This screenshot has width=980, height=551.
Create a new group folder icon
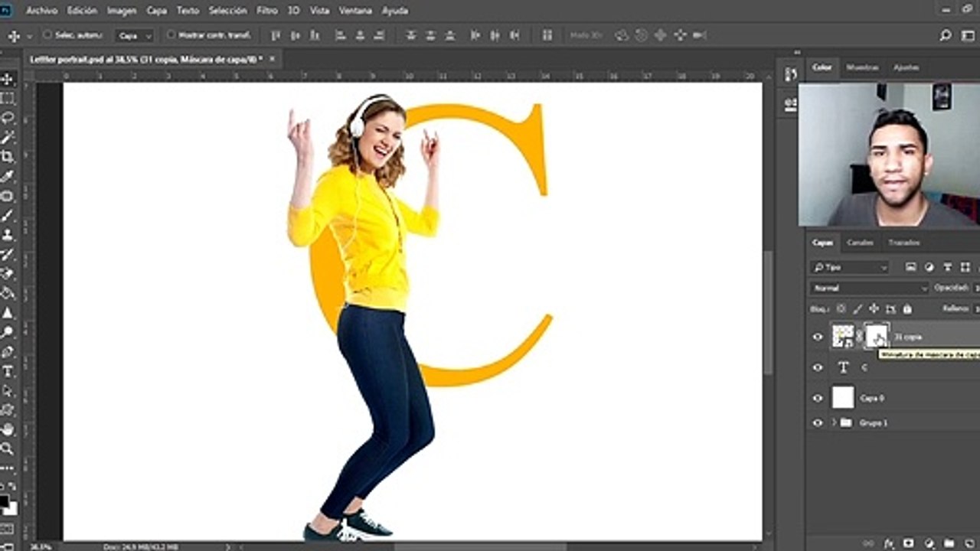click(949, 543)
